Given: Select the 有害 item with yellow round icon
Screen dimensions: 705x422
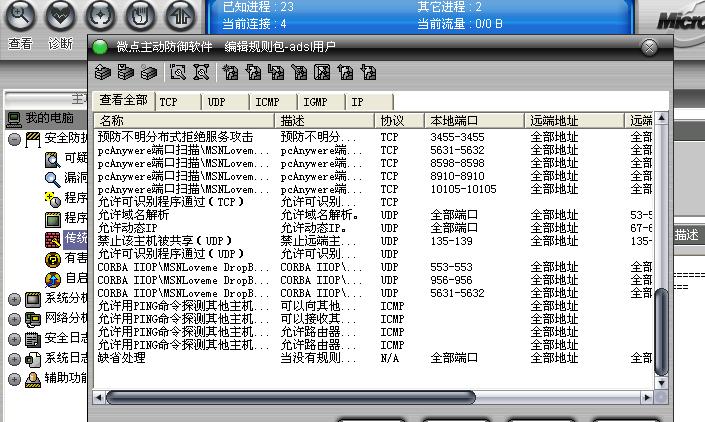Looking at the screenshot, I should pyautogui.click(x=66, y=258).
